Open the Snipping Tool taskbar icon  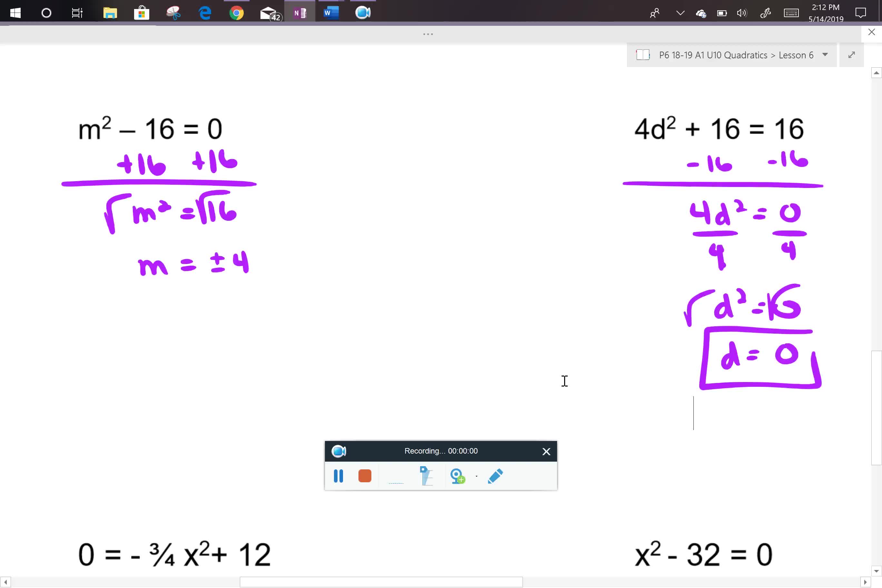click(173, 13)
